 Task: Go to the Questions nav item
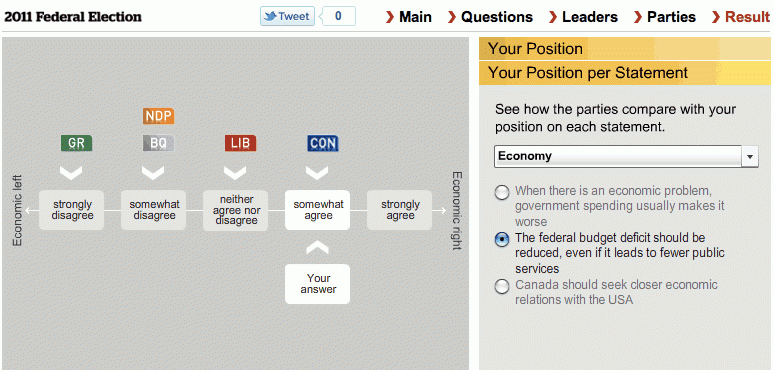click(x=490, y=17)
